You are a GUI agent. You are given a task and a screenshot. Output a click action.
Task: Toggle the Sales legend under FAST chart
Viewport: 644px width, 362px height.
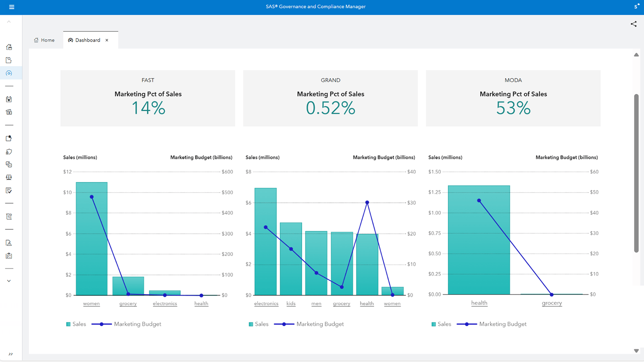76,324
